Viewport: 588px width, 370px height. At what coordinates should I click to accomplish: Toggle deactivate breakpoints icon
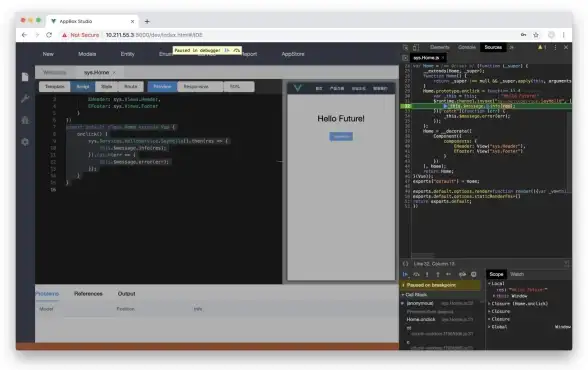coord(462,274)
